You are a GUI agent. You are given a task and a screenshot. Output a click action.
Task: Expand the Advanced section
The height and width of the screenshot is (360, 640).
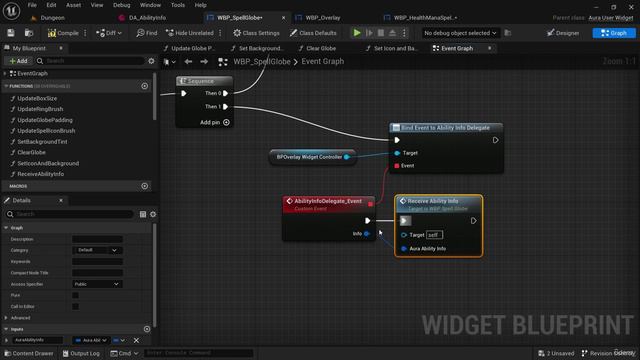(x=6, y=318)
